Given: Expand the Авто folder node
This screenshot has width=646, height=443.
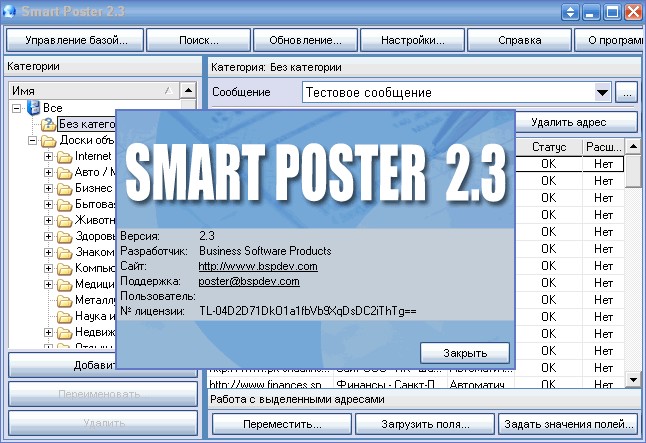Looking at the screenshot, I should (x=48, y=172).
